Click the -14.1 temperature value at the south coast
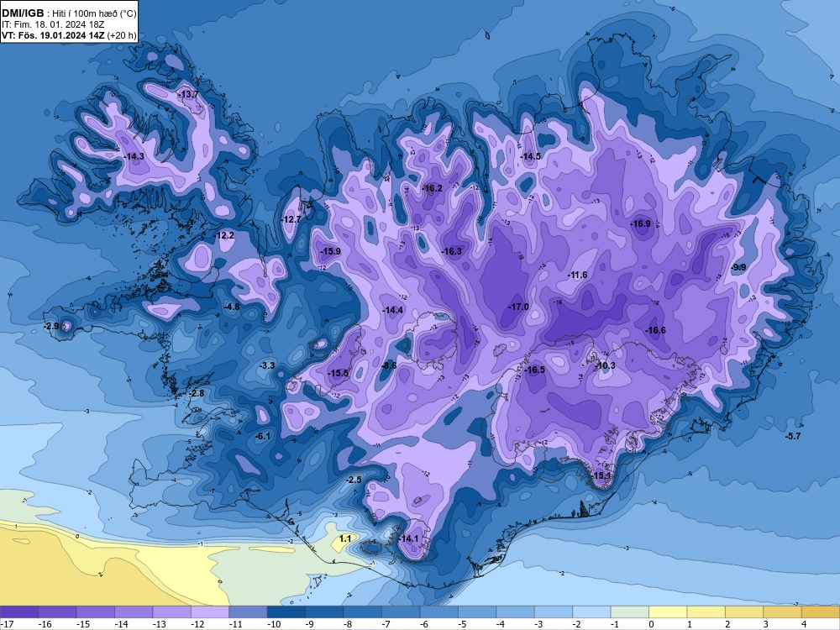The width and height of the screenshot is (840, 630). [408, 539]
